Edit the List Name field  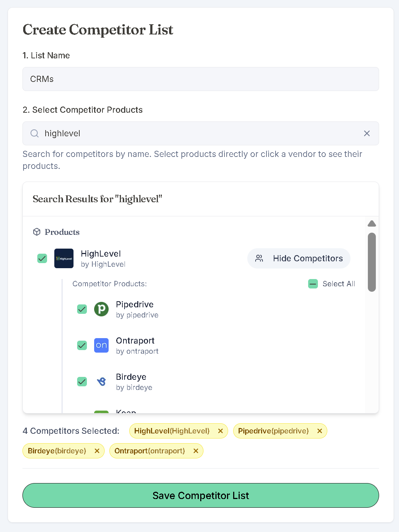(x=201, y=79)
